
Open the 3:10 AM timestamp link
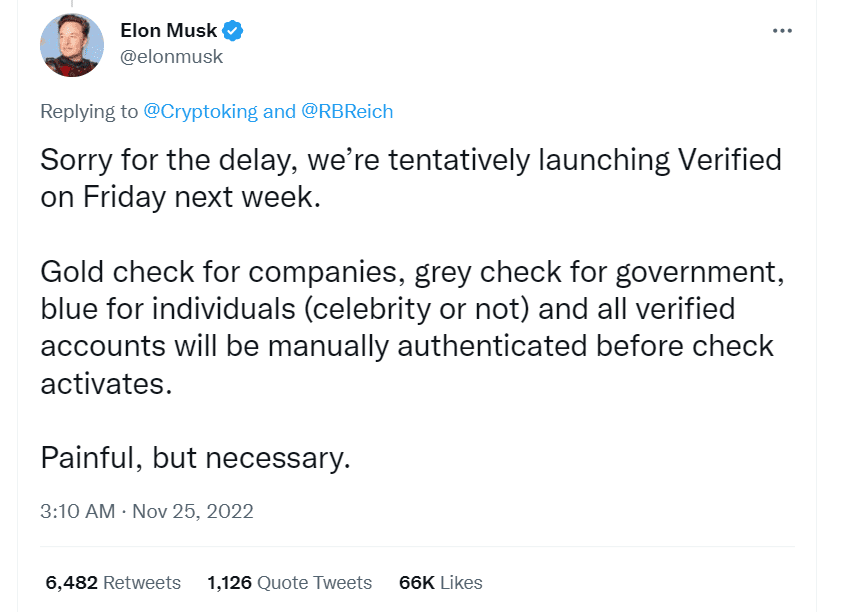[x=78, y=511]
